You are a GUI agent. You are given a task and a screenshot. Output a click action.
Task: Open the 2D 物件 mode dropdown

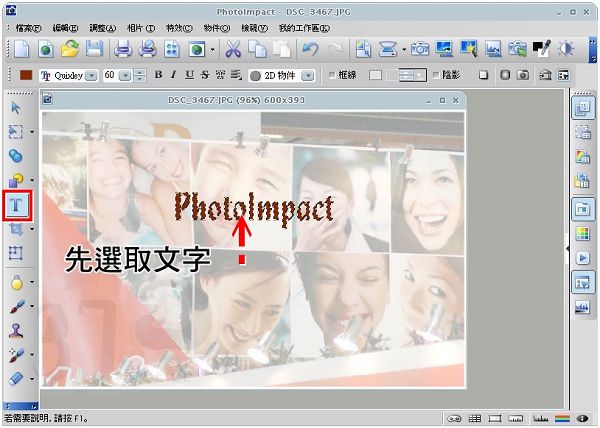click(308, 76)
